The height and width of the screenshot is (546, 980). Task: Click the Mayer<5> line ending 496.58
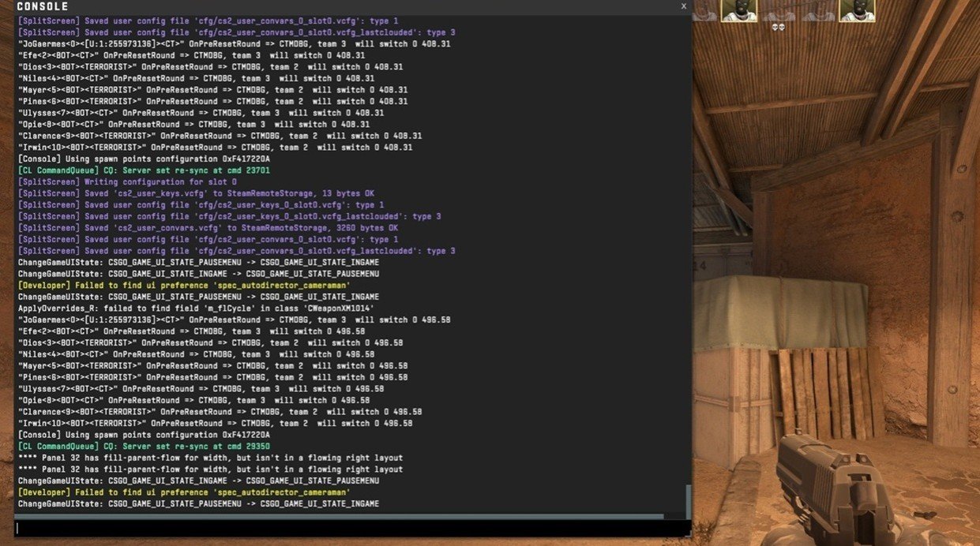[x=212, y=365]
